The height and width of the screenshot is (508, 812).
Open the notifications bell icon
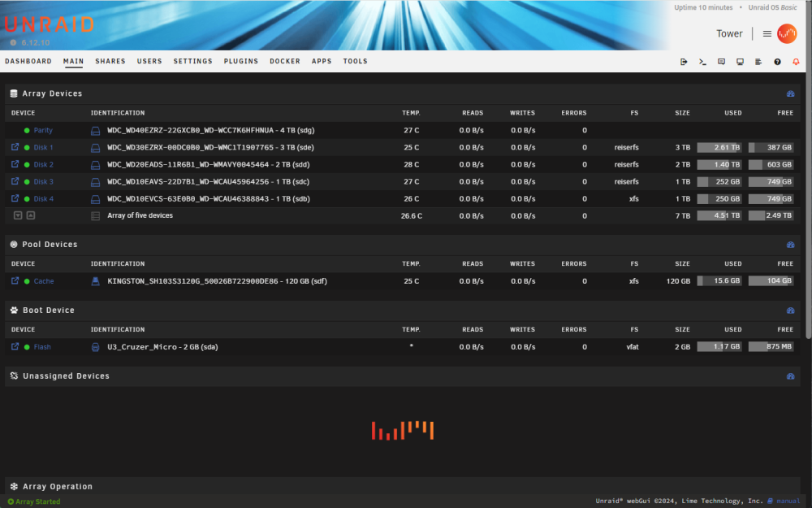pos(796,62)
